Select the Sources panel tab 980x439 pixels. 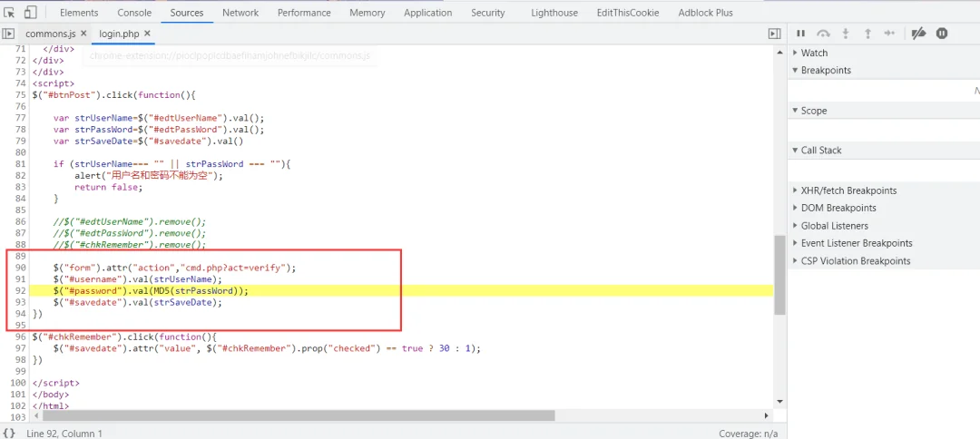187,13
